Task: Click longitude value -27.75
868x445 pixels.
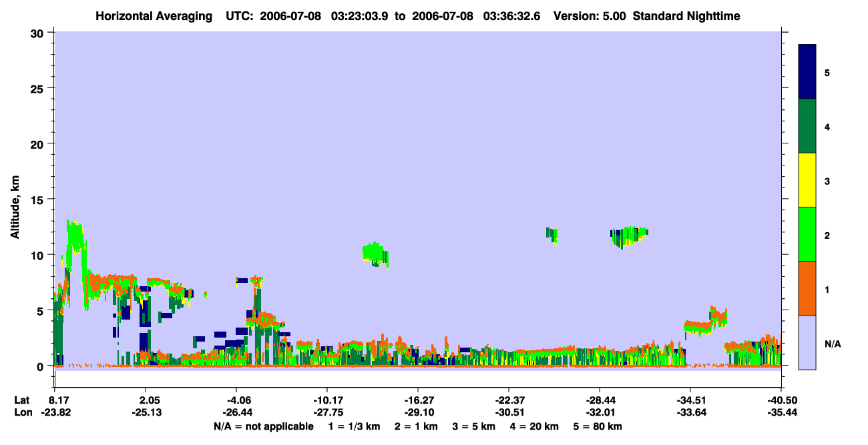Action: pos(327,412)
